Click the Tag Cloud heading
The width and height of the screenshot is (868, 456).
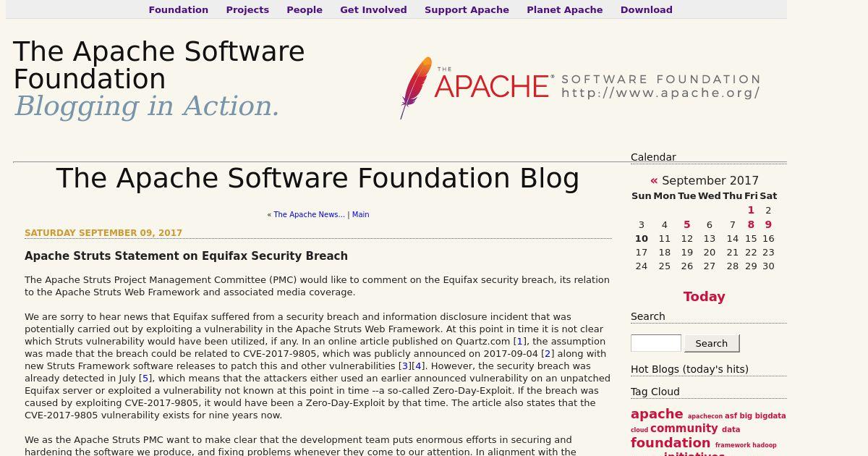click(655, 392)
